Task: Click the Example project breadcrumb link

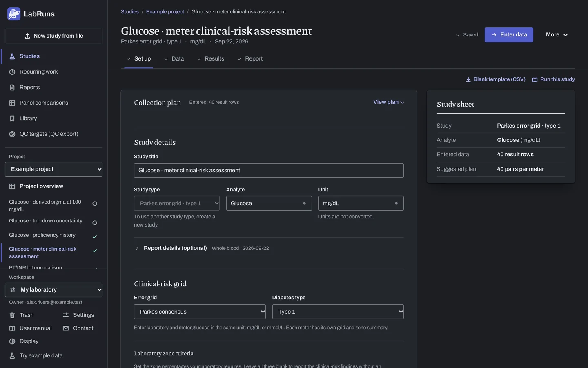Action: pyautogui.click(x=165, y=12)
